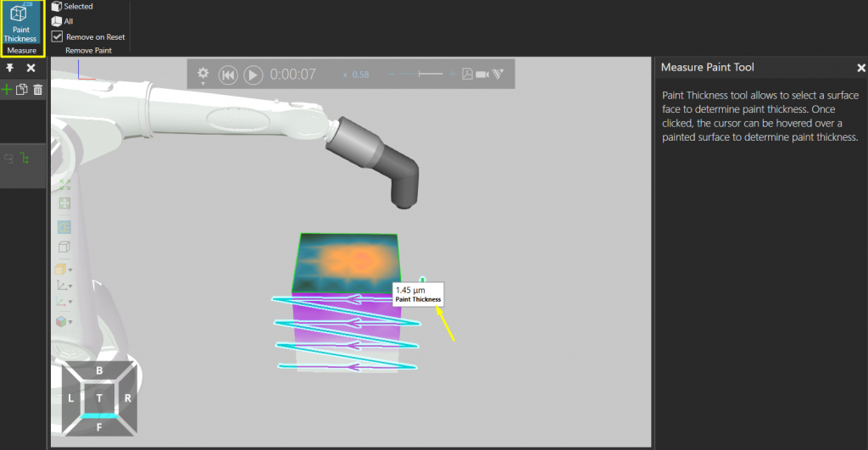Click the trash delete icon

click(x=38, y=89)
